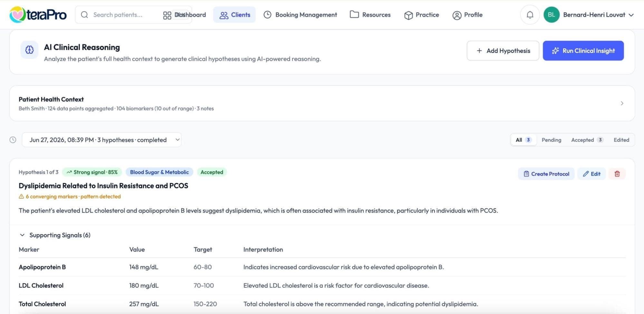
Task: Click the teraPro heart logo
Action: tap(17, 14)
